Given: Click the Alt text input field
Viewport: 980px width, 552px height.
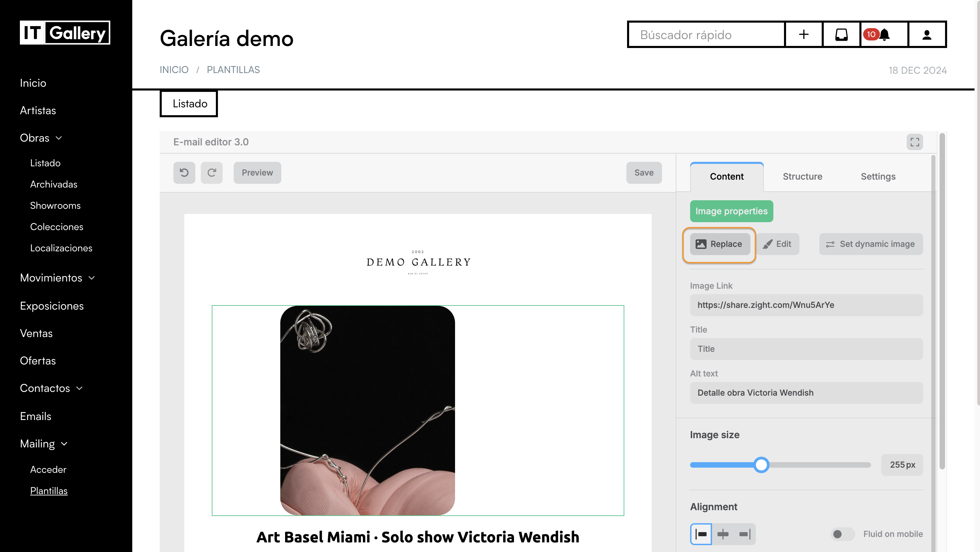Looking at the screenshot, I should (x=806, y=393).
